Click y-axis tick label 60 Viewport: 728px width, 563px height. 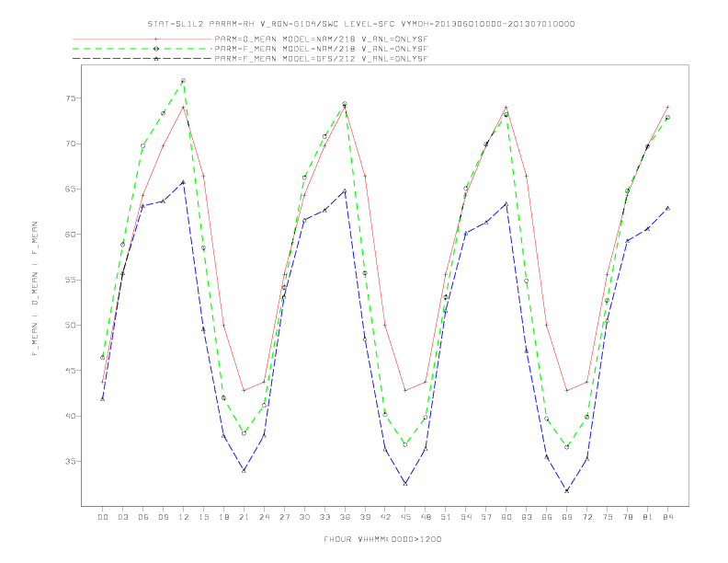point(71,235)
